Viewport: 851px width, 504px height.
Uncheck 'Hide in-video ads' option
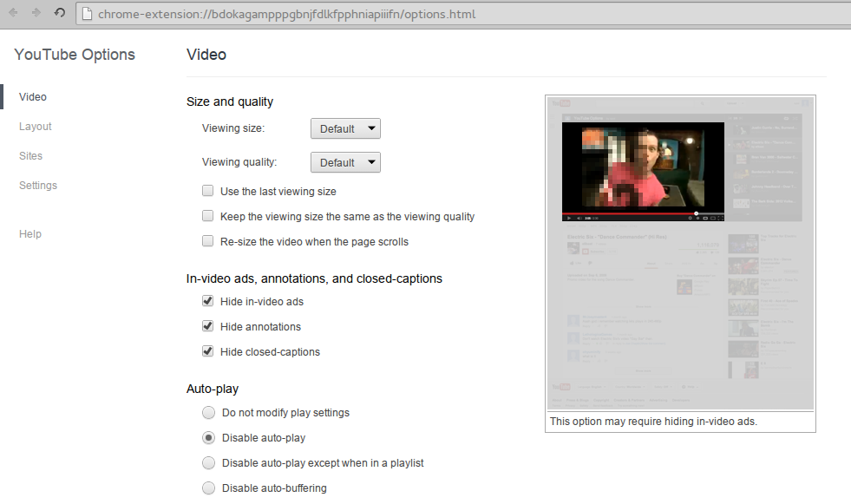tap(207, 301)
